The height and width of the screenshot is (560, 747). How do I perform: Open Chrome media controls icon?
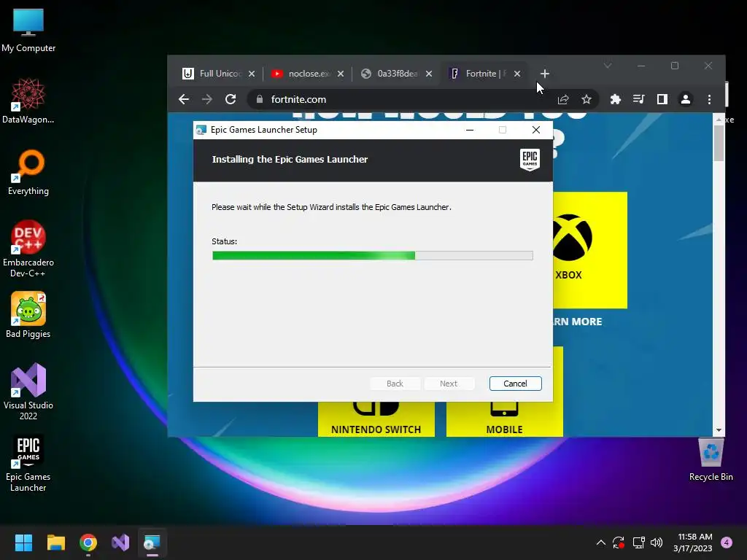pyautogui.click(x=639, y=99)
